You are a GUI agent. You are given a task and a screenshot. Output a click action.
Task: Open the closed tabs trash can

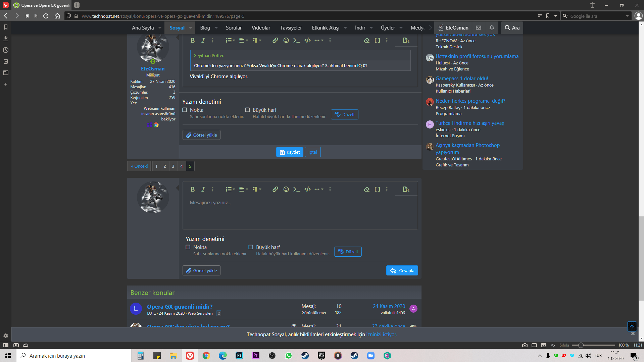pyautogui.click(x=592, y=5)
